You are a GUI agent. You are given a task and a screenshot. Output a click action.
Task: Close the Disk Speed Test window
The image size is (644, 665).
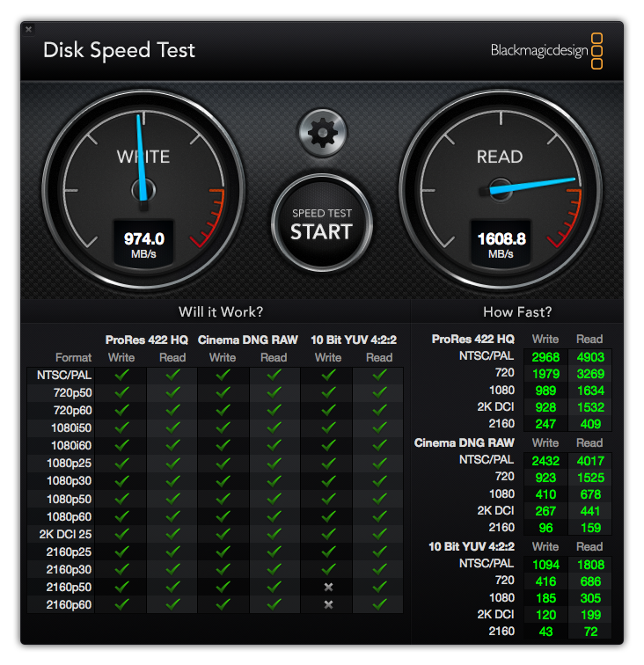[x=28, y=29]
